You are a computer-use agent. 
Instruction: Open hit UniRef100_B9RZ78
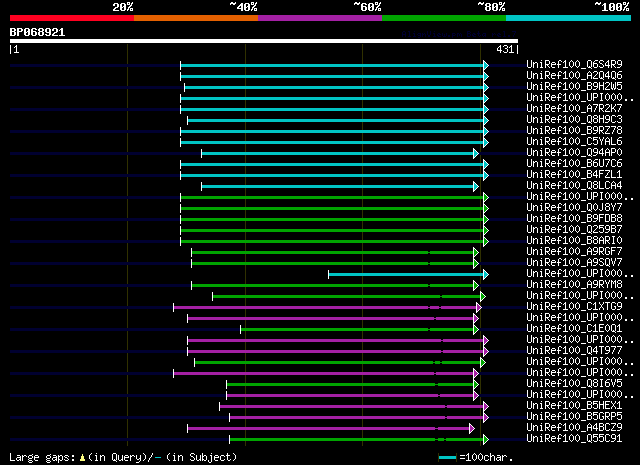coord(574,130)
